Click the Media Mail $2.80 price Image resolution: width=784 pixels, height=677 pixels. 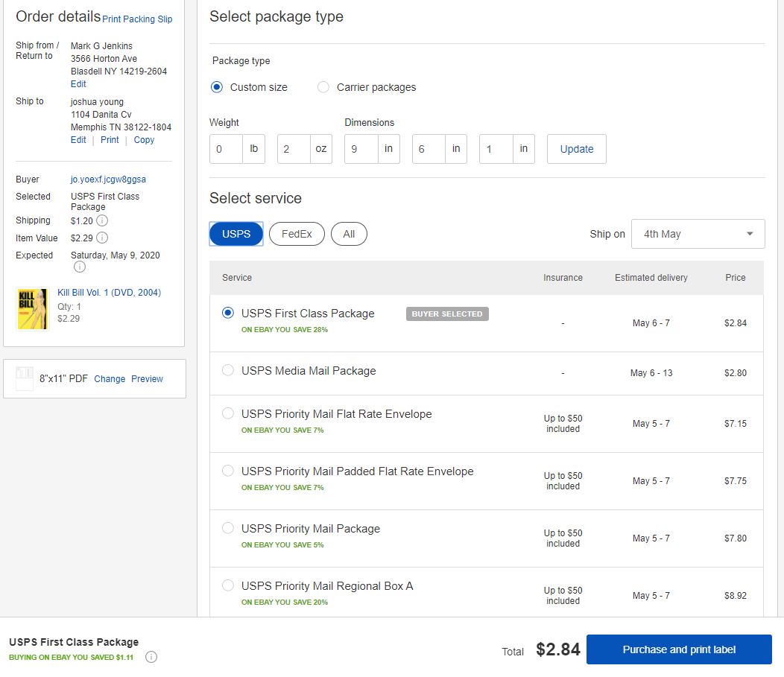point(735,372)
